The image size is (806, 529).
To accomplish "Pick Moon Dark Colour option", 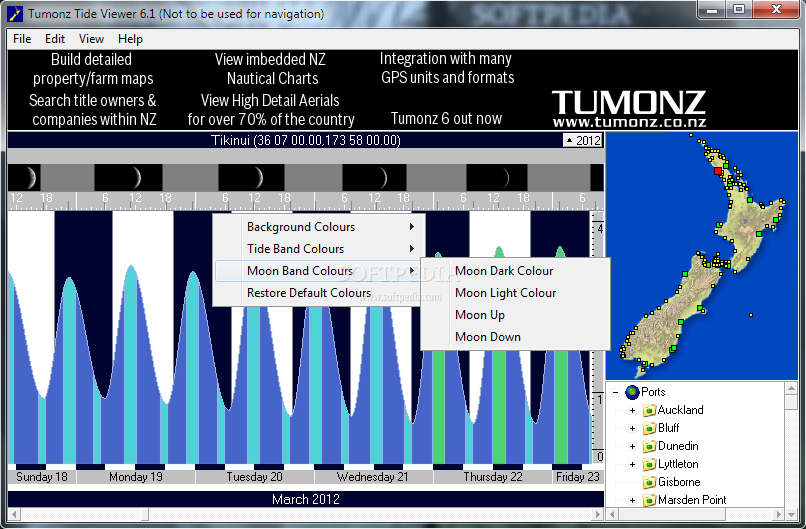I will pos(515,271).
